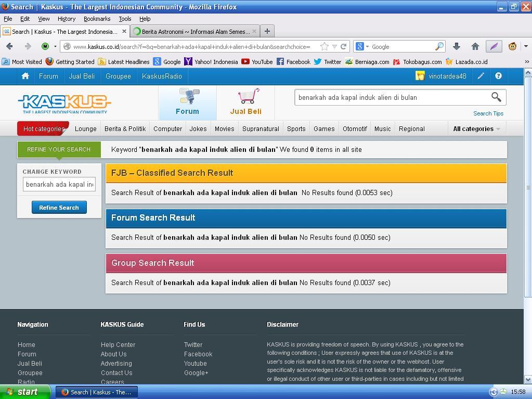Click Hot categories tab
Viewport: 532px width, 399px height.
click(x=44, y=129)
